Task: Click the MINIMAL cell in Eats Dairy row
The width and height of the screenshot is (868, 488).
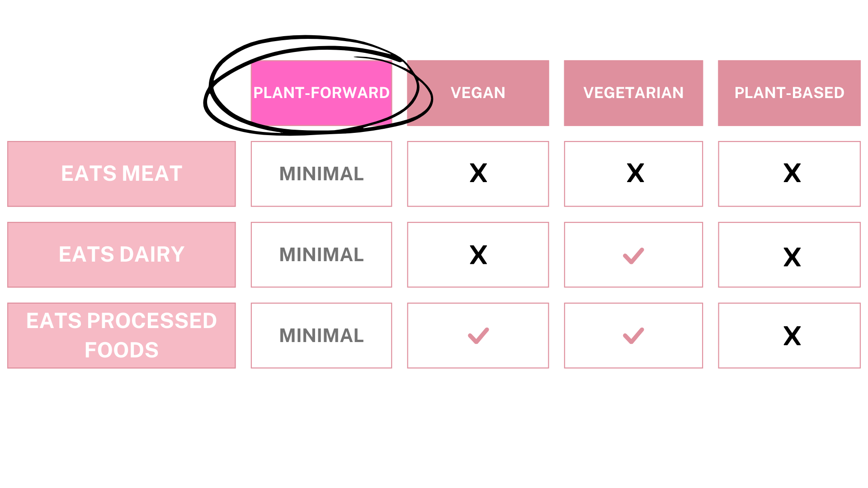Action: (x=321, y=254)
